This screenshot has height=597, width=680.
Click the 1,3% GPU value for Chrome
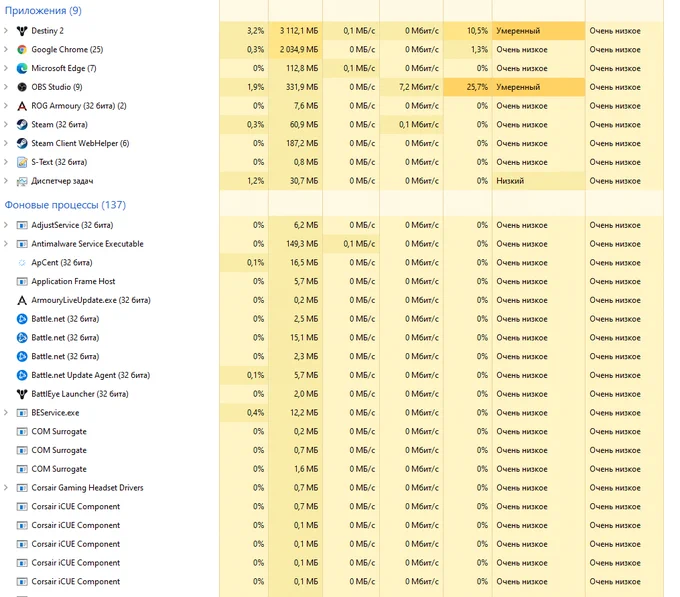click(x=479, y=49)
